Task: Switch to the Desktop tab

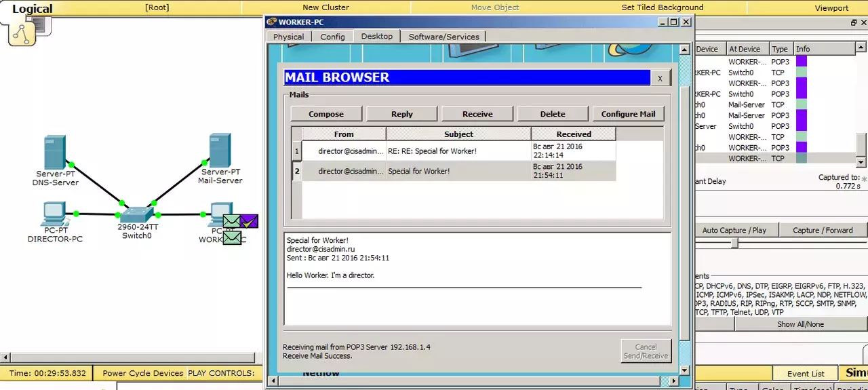Action: [x=377, y=36]
